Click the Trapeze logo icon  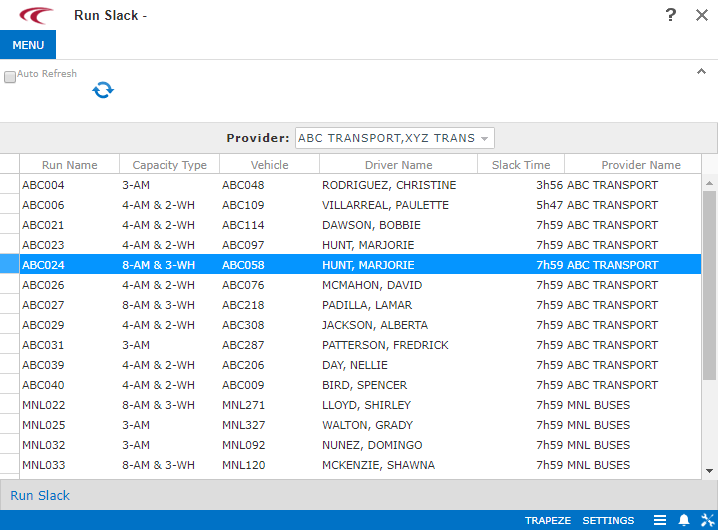36,15
